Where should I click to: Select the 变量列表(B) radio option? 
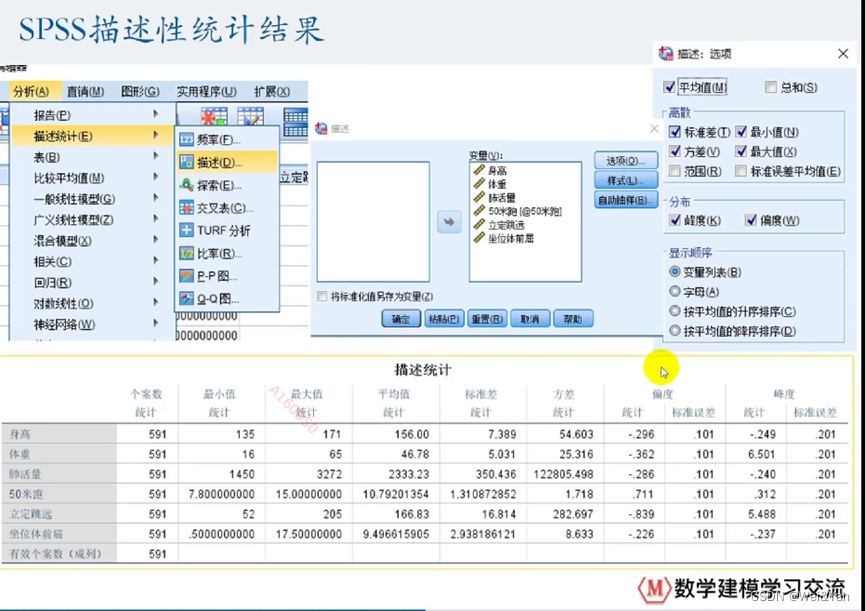pyautogui.click(x=675, y=271)
